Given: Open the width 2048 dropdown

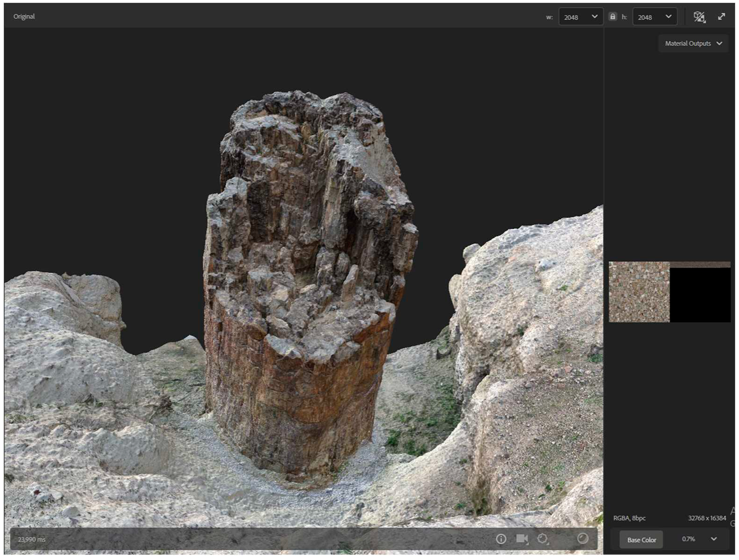Looking at the screenshot, I should tap(581, 17).
